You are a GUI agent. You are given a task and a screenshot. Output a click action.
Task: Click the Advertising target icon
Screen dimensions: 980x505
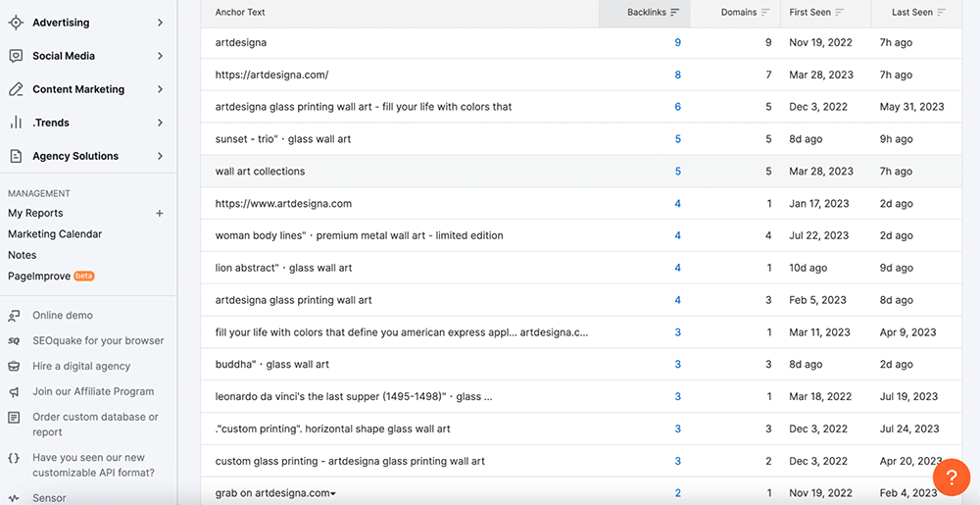[x=17, y=23]
